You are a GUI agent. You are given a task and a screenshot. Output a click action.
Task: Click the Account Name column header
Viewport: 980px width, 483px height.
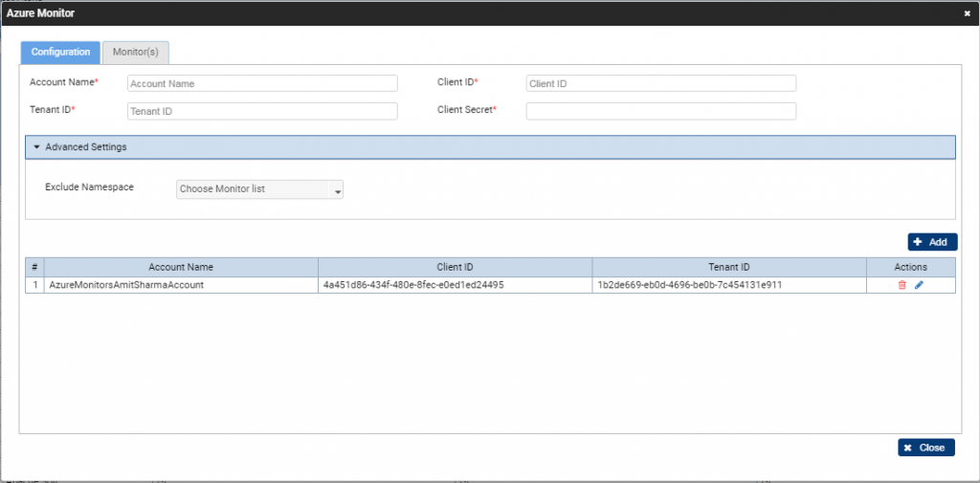tap(181, 267)
